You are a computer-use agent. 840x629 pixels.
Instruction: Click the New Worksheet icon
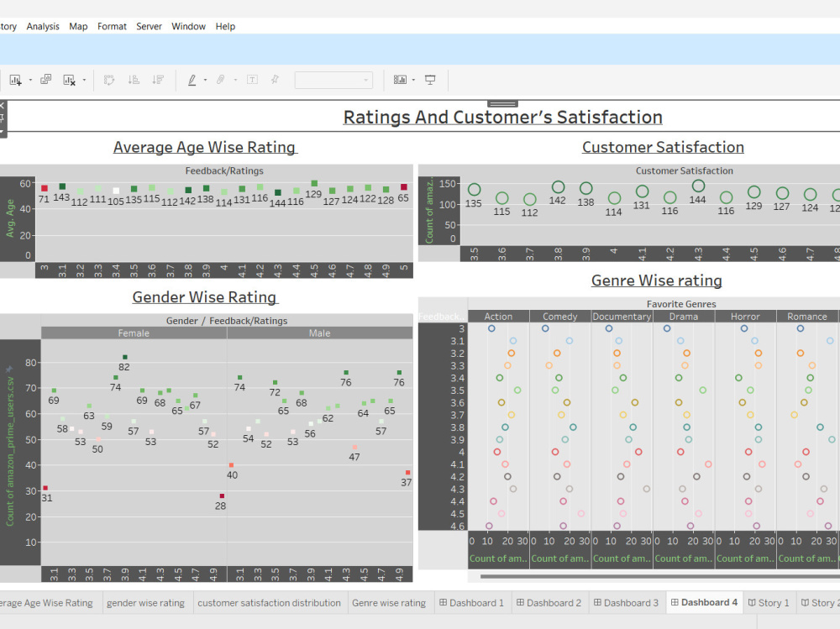pyautogui.click(x=17, y=79)
